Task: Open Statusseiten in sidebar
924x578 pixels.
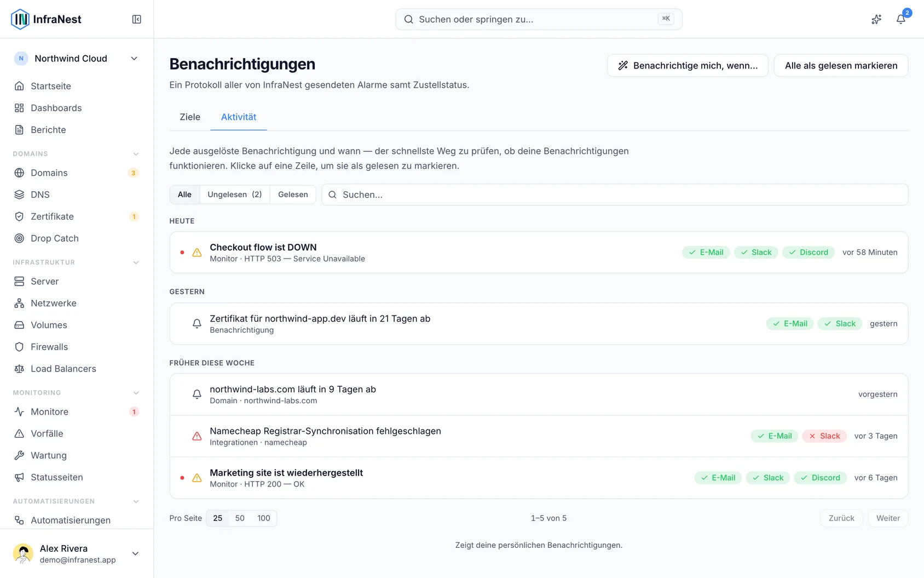Action: (x=77, y=477)
